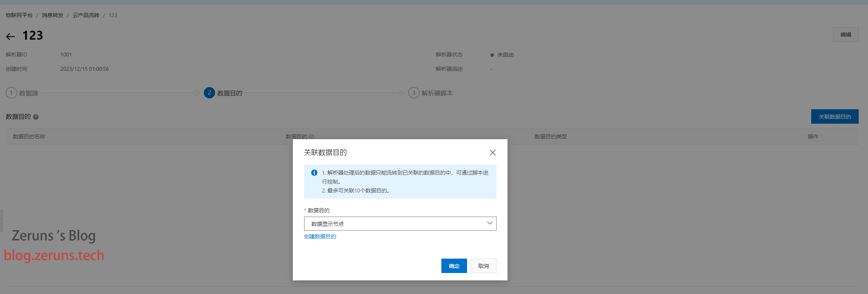Image resolution: width=868 pixels, height=294 pixels.
Task: Click the blue info icon in the dialog notice
Action: tap(314, 173)
